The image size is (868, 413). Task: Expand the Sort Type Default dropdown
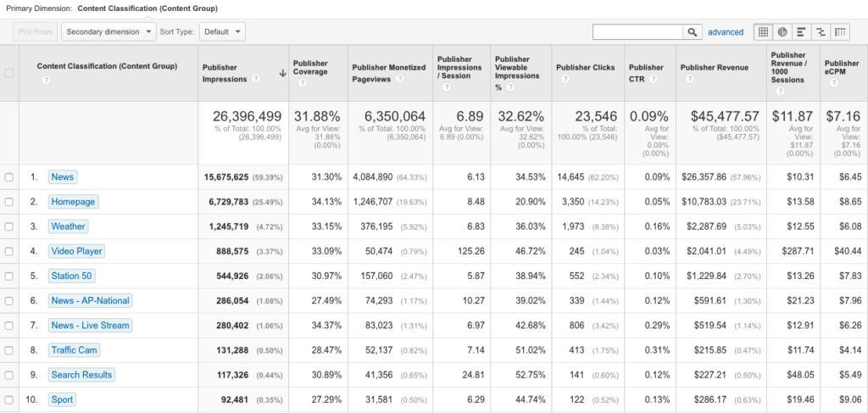tap(223, 32)
